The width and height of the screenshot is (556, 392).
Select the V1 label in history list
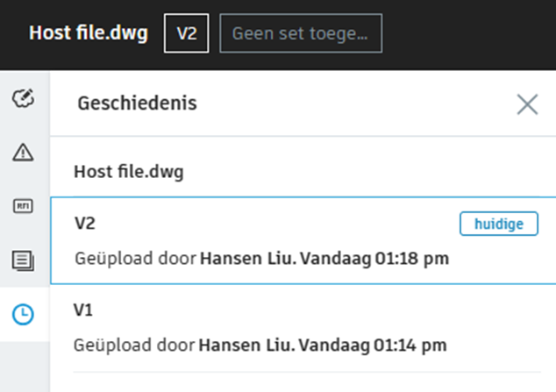point(83,310)
